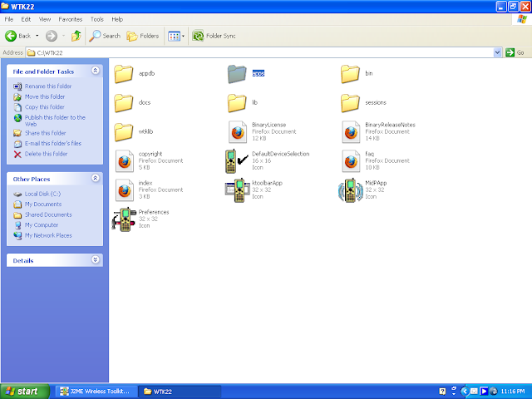Click the Delete this folder link
The width and height of the screenshot is (532, 399).
click(47, 154)
